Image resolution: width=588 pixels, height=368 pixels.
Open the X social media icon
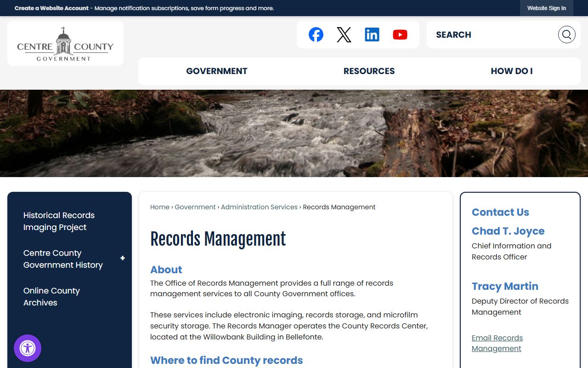[x=344, y=34]
